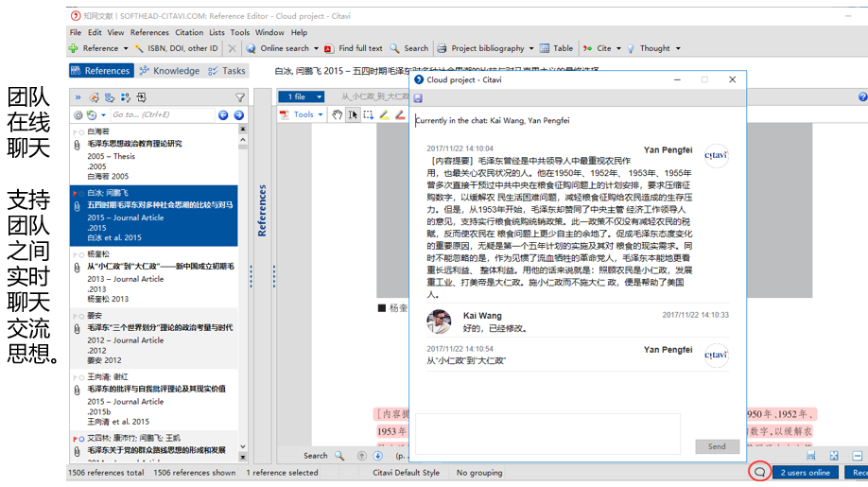This screenshot has height=487, width=868.
Task: Select the 白海若 2005 Thesis reference
Action: coord(154,154)
